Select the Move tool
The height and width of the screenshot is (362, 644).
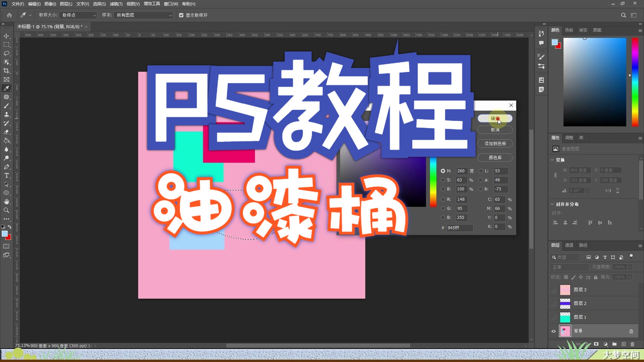[x=6, y=36]
